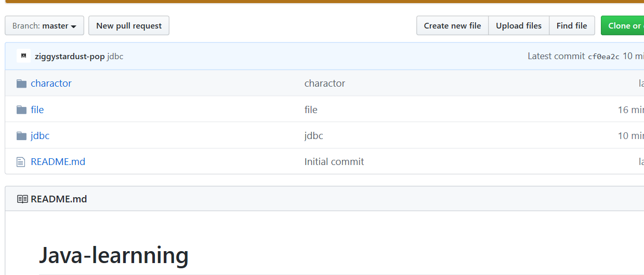Click the file folder icon
Viewport: 644px width, 275px height.
click(x=21, y=109)
